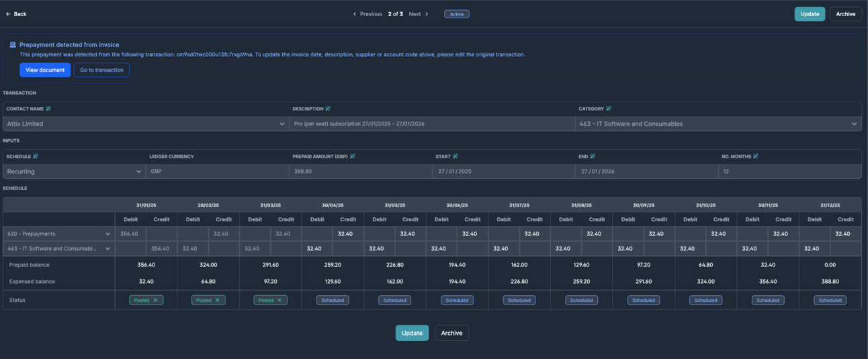Expand the Recurring schedule dropdown
Viewport: 868px width, 359px height.
click(138, 171)
